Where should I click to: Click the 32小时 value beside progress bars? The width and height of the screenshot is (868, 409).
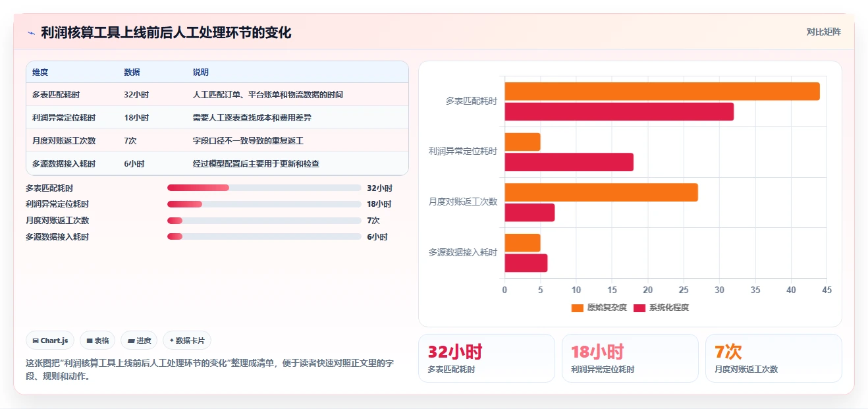pos(379,188)
